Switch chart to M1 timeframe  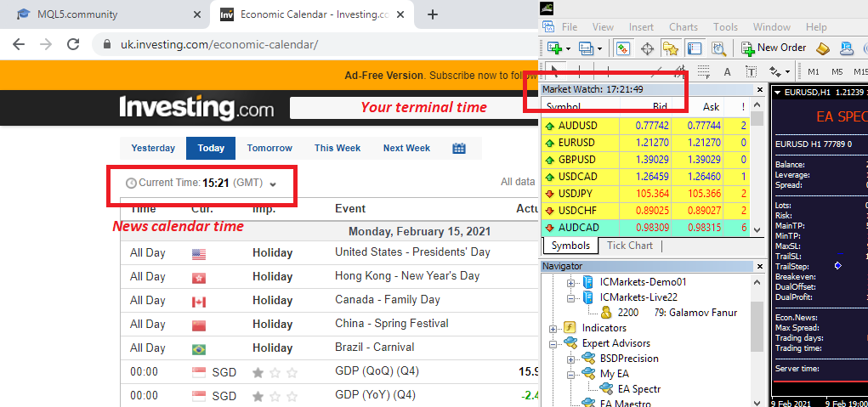click(814, 72)
